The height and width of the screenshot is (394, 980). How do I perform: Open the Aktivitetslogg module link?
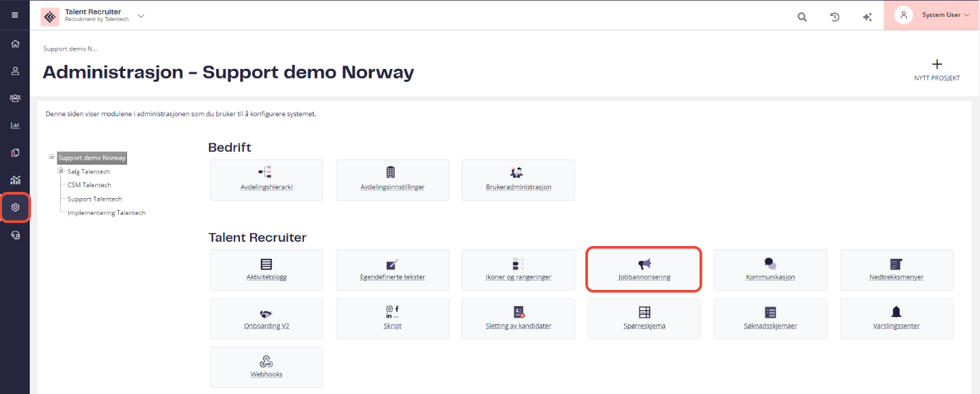point(266,277)
